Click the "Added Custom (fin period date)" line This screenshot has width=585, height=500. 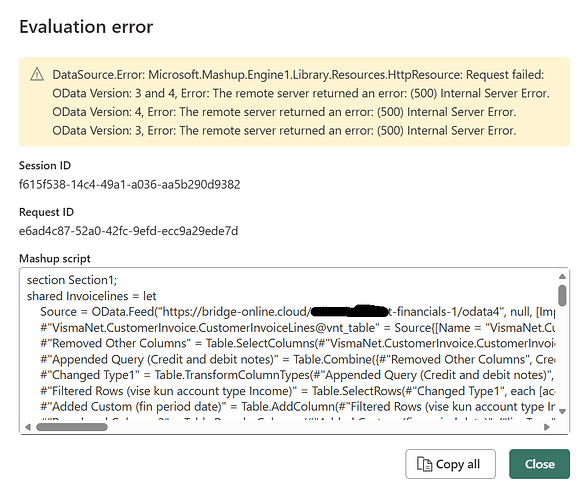point(297,406)
